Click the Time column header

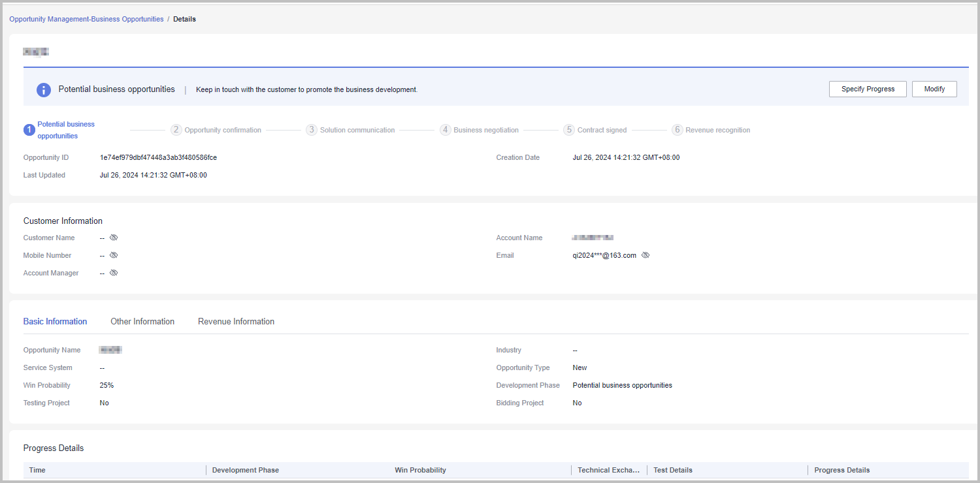(37, 470)
